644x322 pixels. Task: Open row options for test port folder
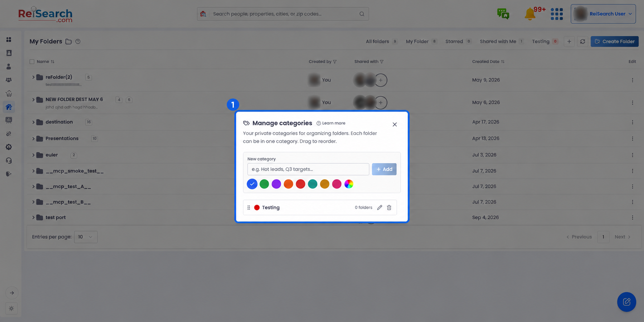pos(632,217)
